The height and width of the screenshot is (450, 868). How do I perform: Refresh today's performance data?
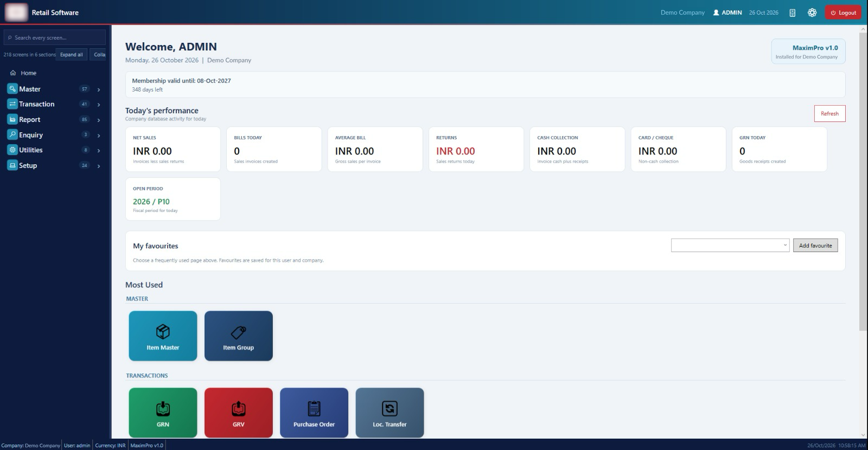829,113
